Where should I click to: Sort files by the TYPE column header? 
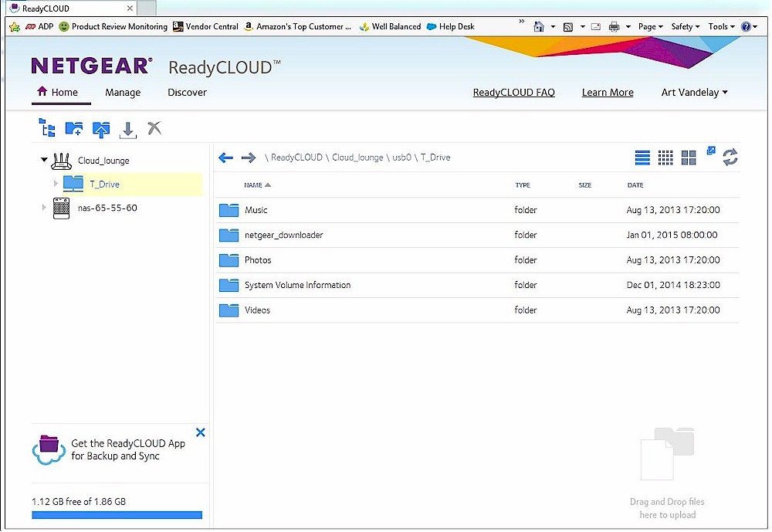523,185
